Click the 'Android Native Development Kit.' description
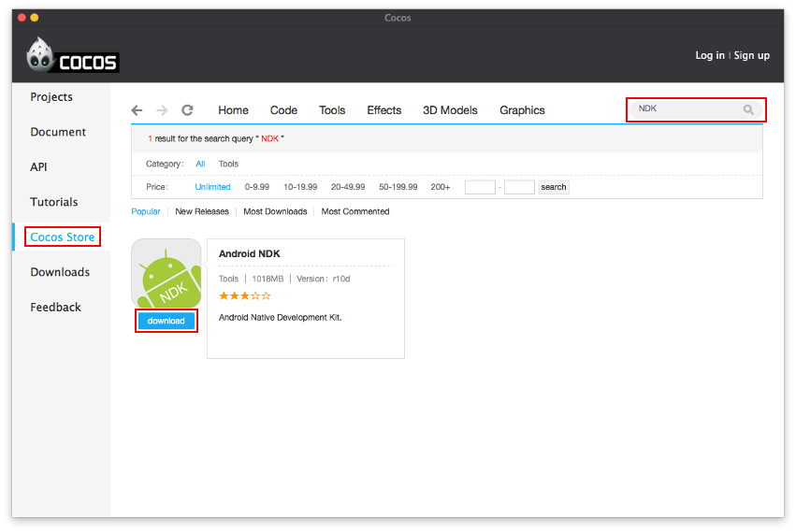Viewport: 796px width, 532px height. 281,317
